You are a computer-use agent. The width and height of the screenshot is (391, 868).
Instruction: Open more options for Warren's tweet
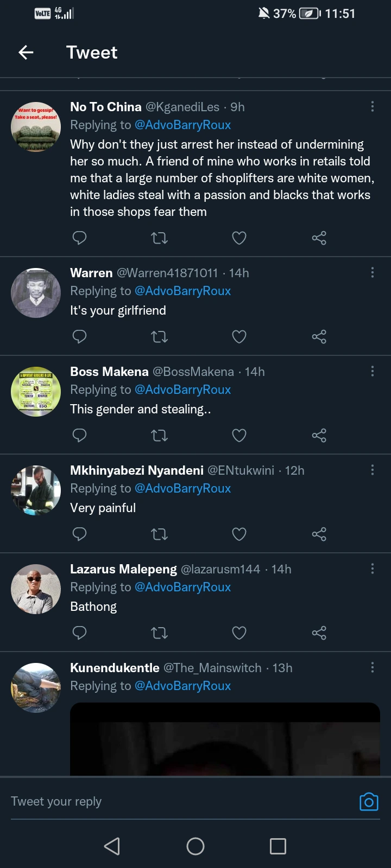tap(373, 272)
